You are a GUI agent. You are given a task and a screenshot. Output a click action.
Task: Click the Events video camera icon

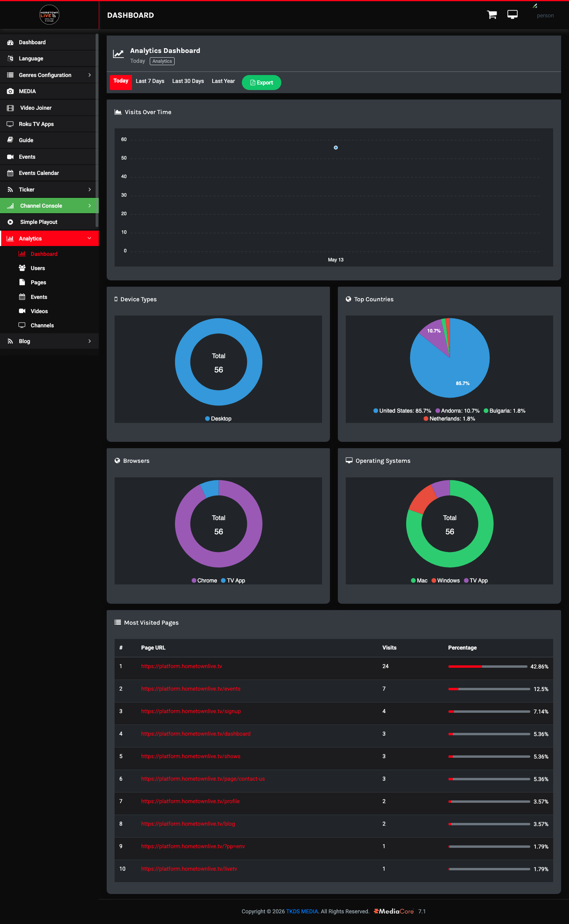point(10,157)
